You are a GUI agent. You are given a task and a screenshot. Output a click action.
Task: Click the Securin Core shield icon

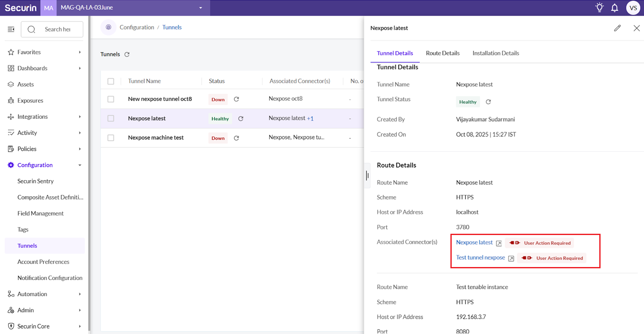click(11, 326)
